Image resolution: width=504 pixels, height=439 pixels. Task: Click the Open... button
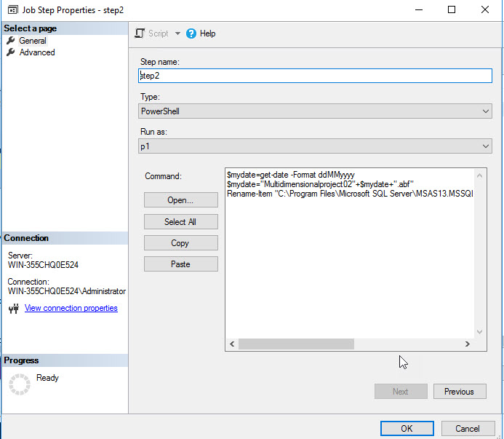(180, 200)
